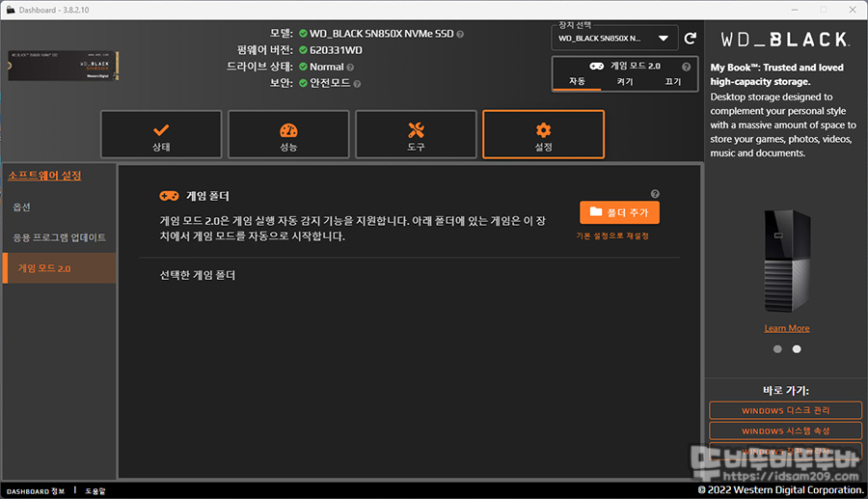
Task: Click the gamepad icon in 게임 폴더 heading
Action: pyautogui.click(x=169, y=196)
